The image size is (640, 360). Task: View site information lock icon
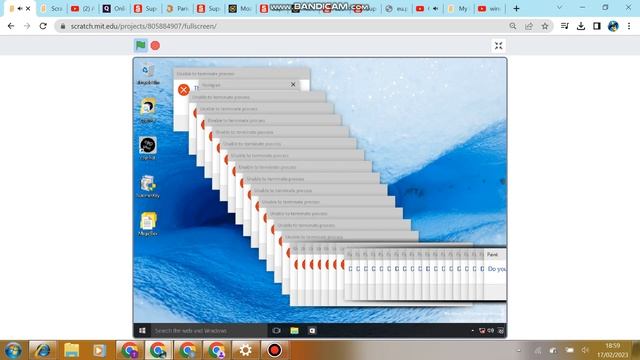[x=62, y=26]
